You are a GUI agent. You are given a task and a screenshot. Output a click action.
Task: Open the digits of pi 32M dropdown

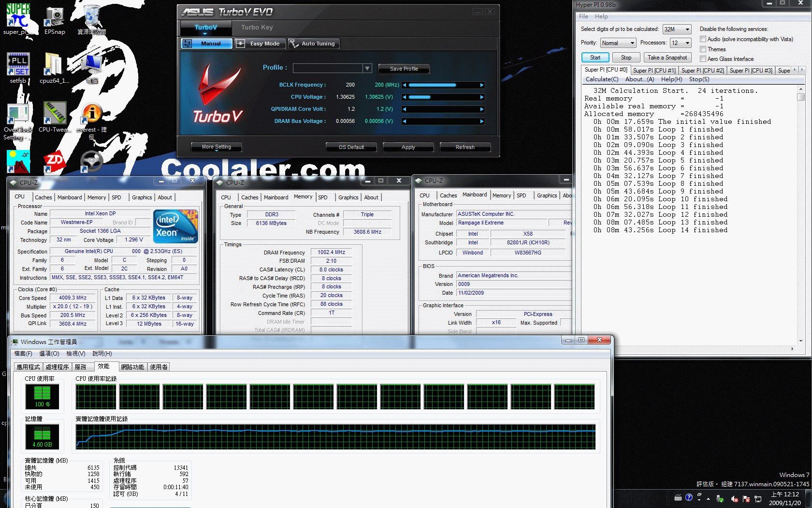point(677,30)
